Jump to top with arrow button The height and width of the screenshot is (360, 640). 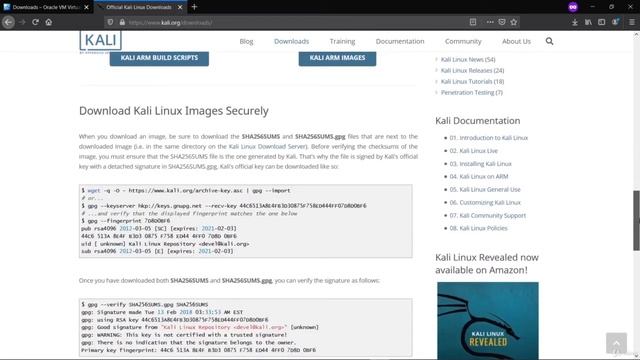[616, 342]
